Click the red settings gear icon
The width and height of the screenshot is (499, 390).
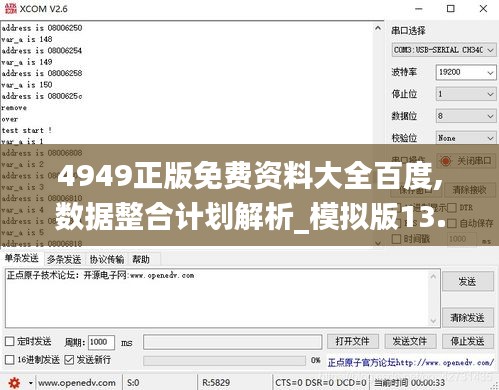click(x=14, y=383)
